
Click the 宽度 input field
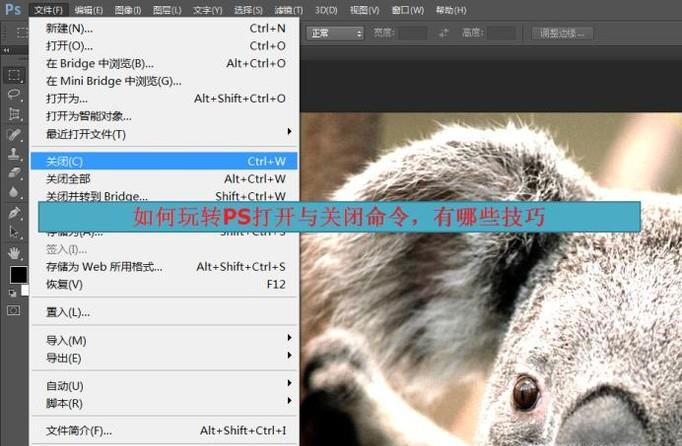tap(412, 33)
